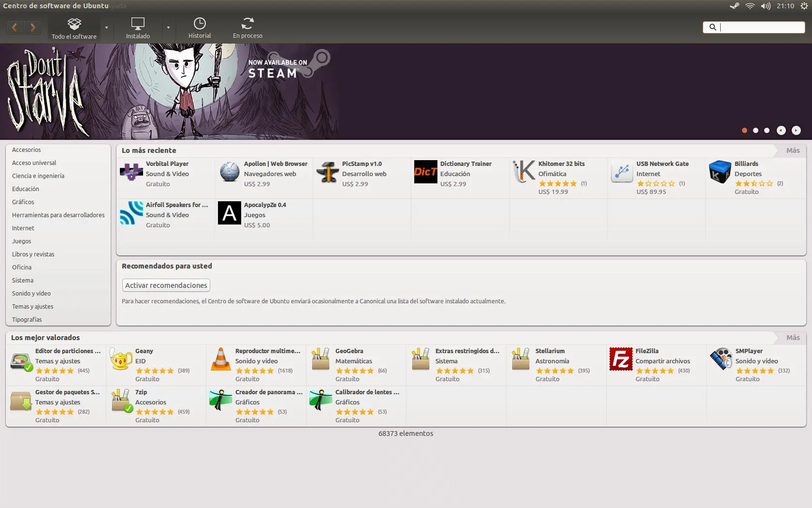Select the third banner indicator dot
Viewport: 812px width, 508px height.
tap(767, 130)
